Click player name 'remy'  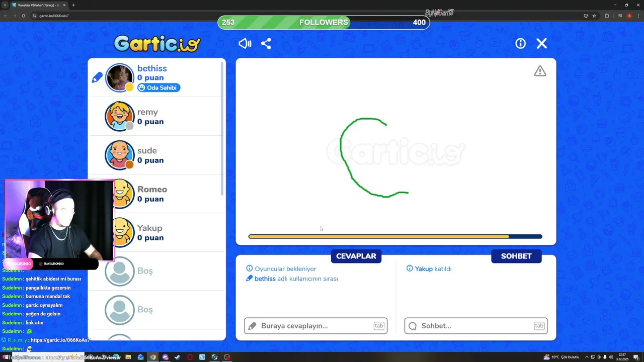pos(147,112)
